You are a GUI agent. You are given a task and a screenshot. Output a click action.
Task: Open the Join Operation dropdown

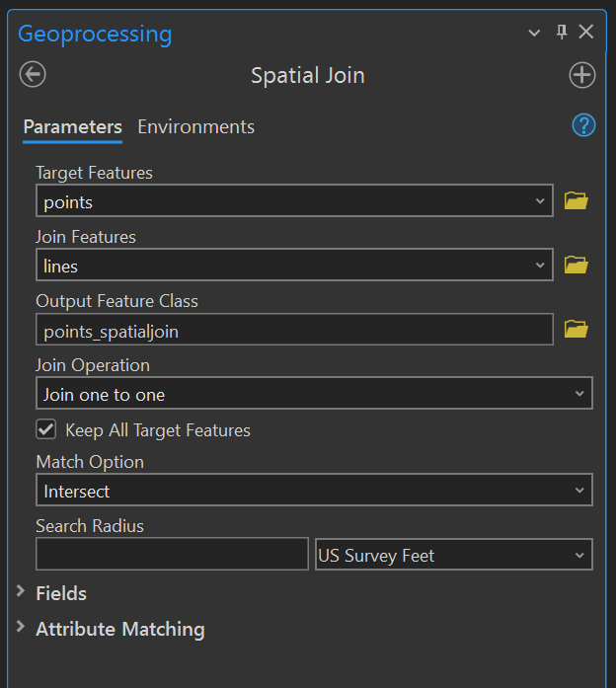[578, 394]
